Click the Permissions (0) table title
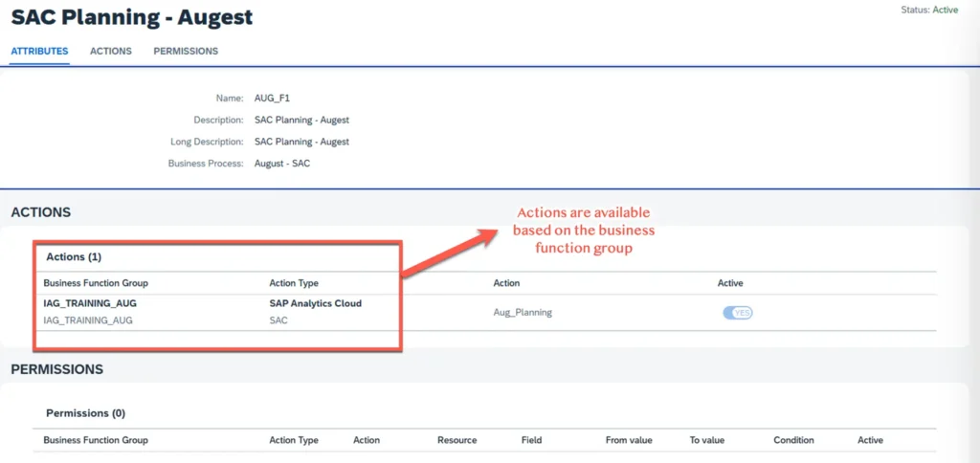Image resolution: width=980 pixels, height=463 pixels. 85,413
